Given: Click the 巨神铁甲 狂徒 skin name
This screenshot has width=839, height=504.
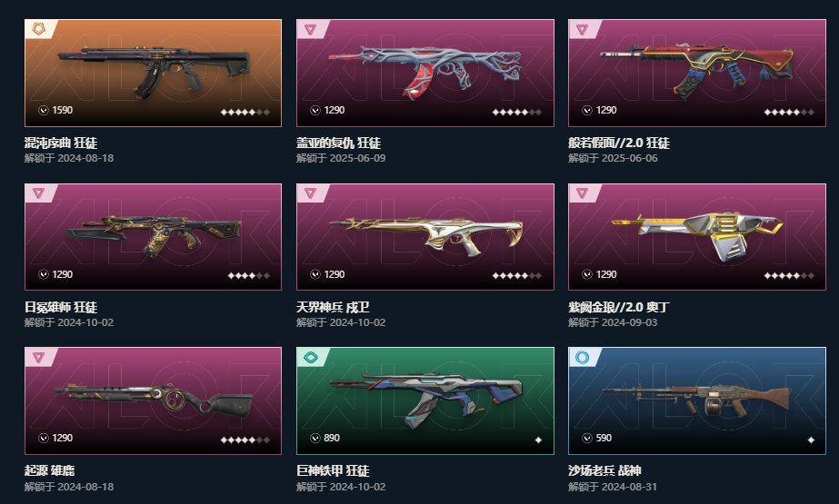Looking at the screenshot, I should [333, 470].
